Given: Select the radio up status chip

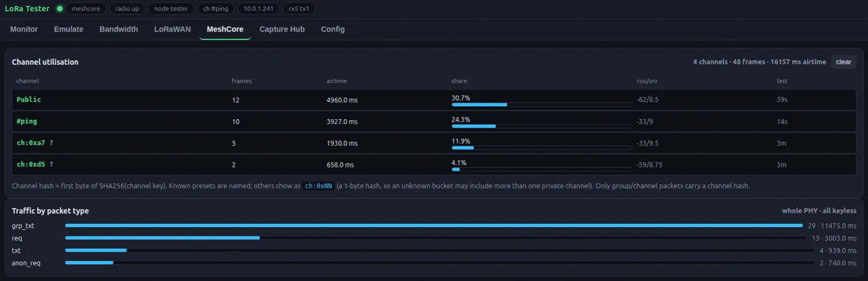Looking at the screenshot, I should pos(127,9).
